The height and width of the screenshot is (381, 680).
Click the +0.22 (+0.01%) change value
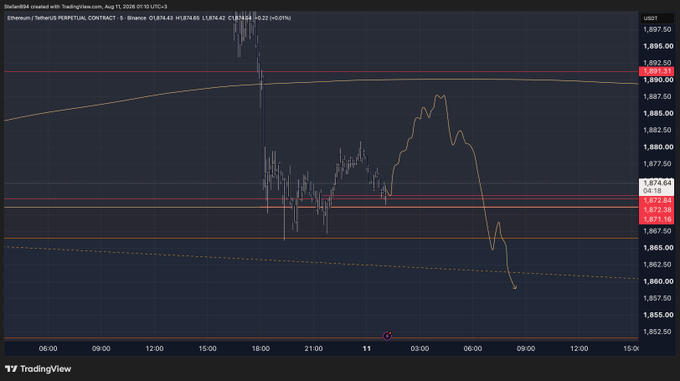click(272, 18)
